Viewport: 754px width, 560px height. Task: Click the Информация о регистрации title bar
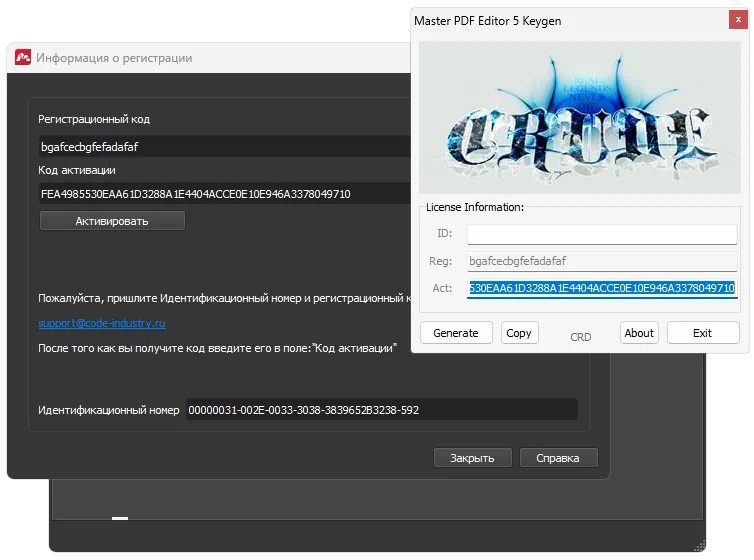coord(200,58)
